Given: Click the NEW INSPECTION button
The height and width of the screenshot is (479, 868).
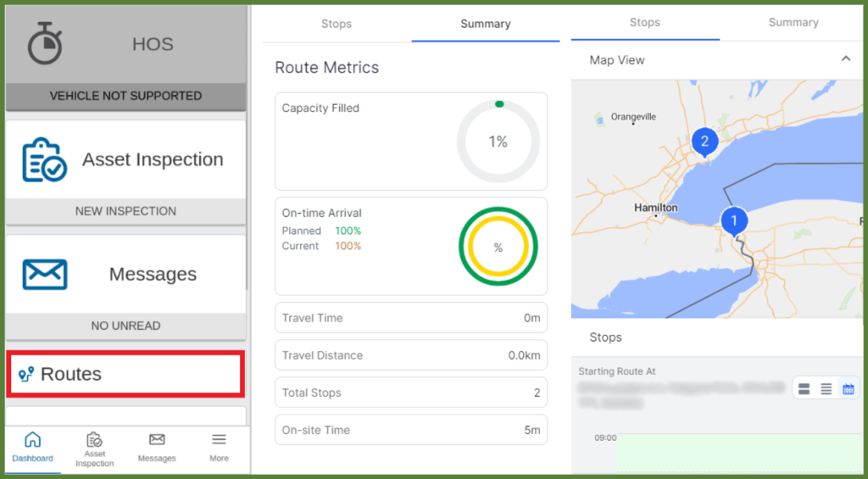Looking at the screenshot, I should [x=125, y=211].
